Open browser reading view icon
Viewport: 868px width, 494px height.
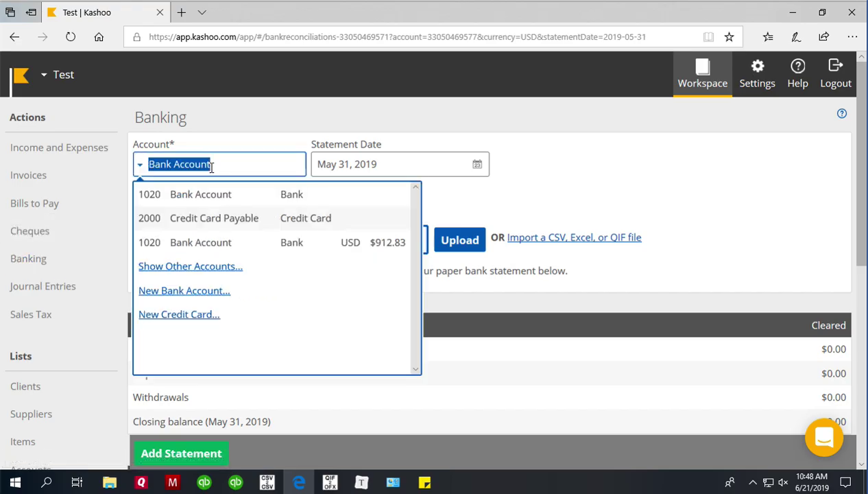[708, 37]
